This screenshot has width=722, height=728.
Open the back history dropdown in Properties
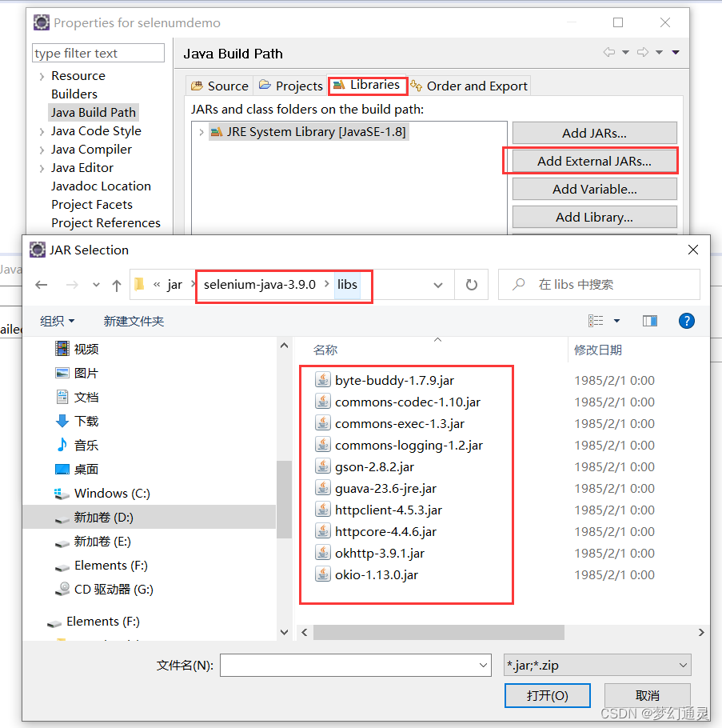[x=625, y=52]
